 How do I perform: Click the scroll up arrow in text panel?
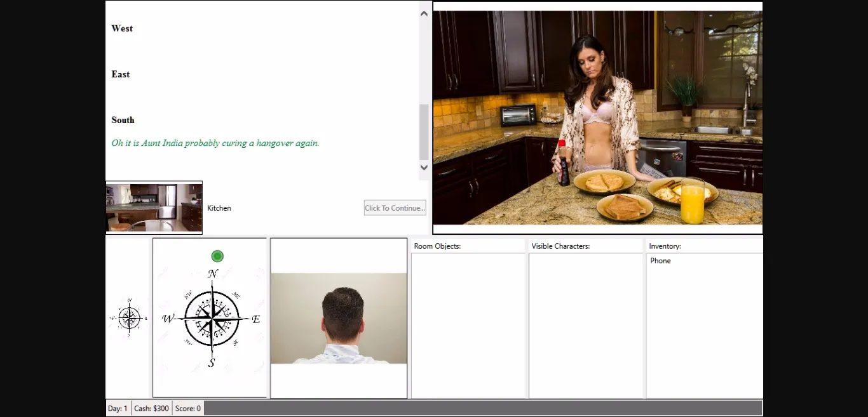pos(424,13)
